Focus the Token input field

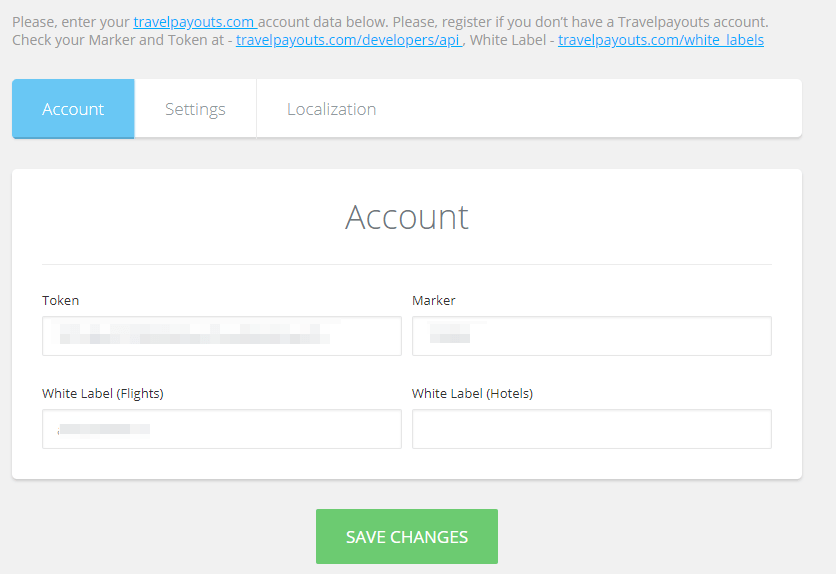pyautogui.click(x=222, y=336)
